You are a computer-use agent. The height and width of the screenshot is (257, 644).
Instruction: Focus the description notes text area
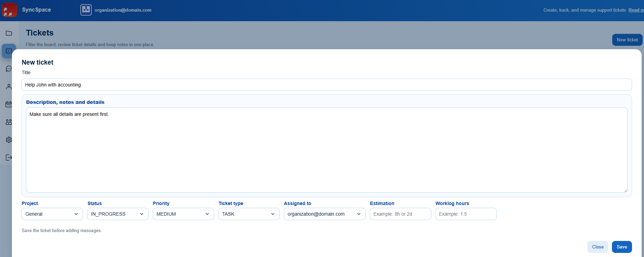tap(327, 150)
